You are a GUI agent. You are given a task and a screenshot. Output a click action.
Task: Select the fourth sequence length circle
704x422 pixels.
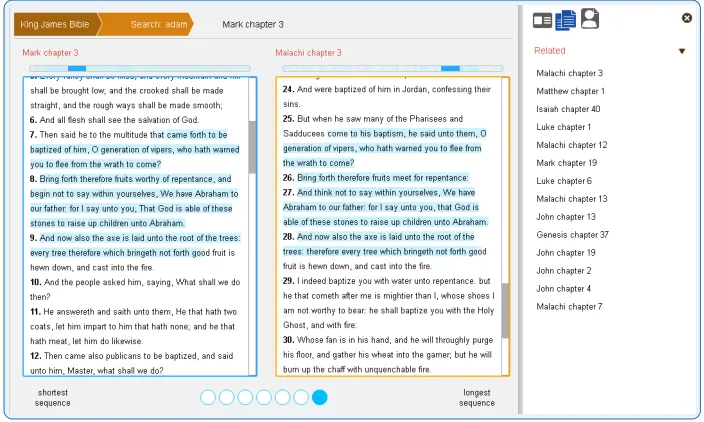[x=264, y=397]
